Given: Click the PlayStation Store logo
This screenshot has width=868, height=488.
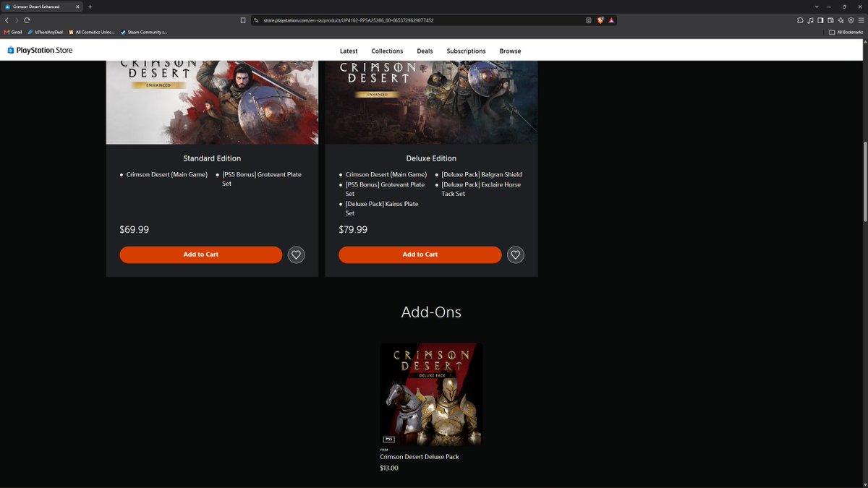Looking at the screenshot, I should point(40,51).
